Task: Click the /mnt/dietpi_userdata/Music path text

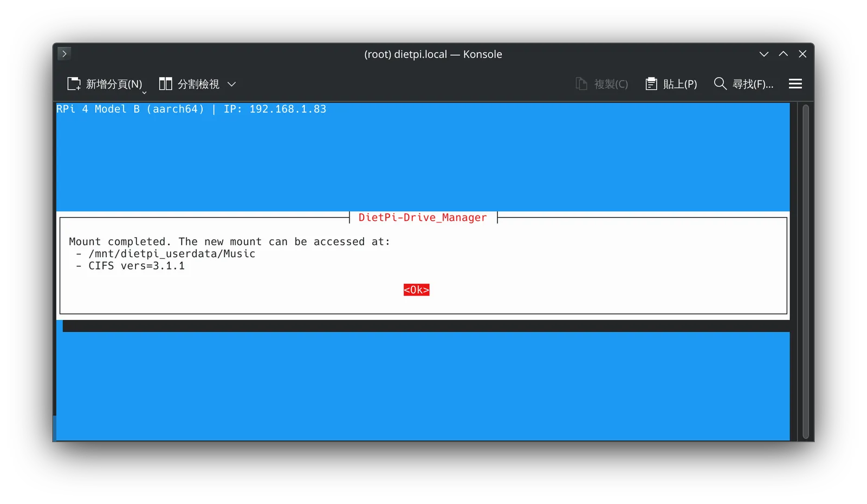Action: (172, 254)
